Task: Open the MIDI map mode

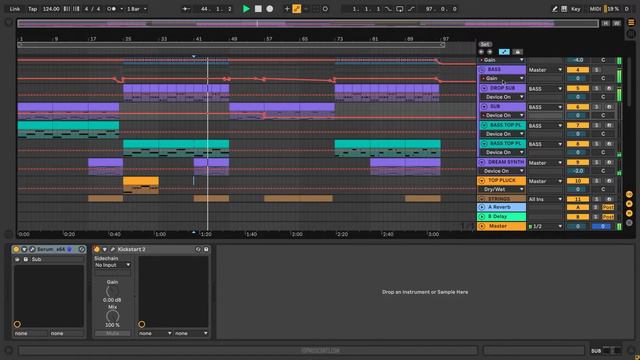Action: tap(595, 9)
